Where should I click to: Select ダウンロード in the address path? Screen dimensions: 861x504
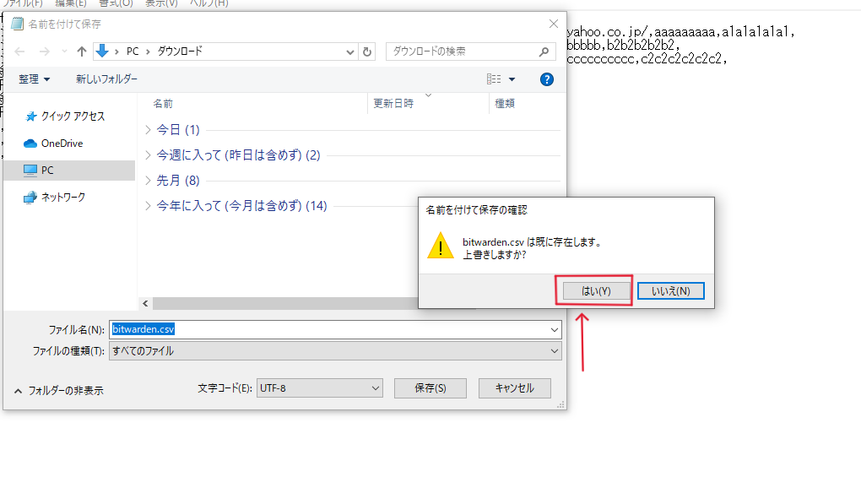pos(180,51)
